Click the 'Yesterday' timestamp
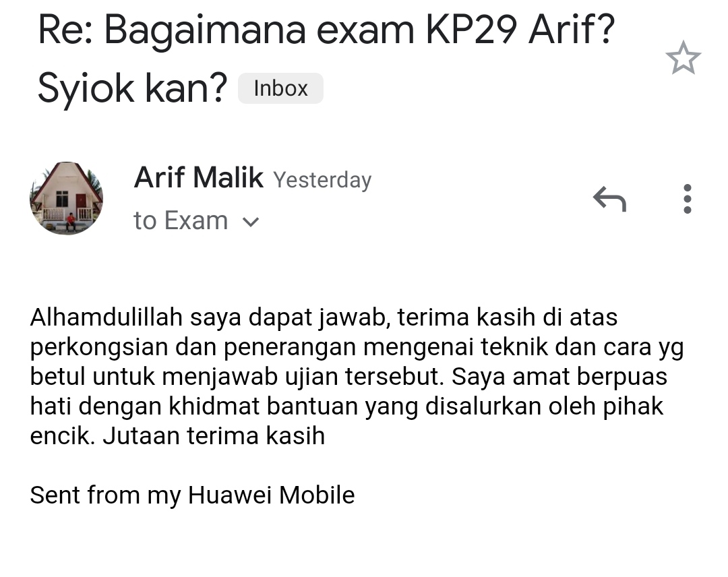 tap(322, 180)
